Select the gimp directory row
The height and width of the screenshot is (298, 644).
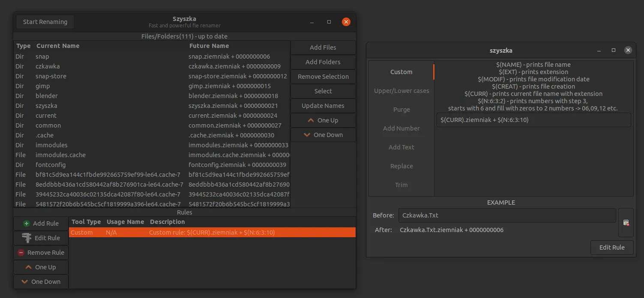[x=152, y=86]
